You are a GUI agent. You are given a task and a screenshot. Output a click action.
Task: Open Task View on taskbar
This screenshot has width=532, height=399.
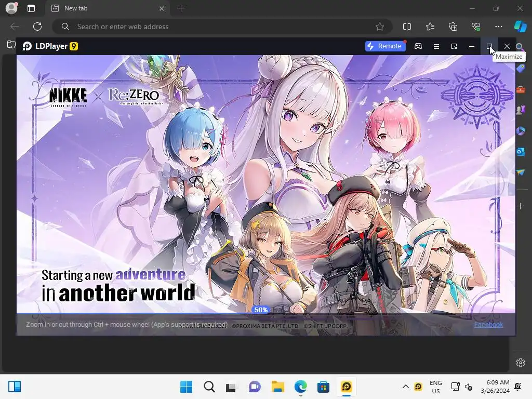tap(231, 387)
